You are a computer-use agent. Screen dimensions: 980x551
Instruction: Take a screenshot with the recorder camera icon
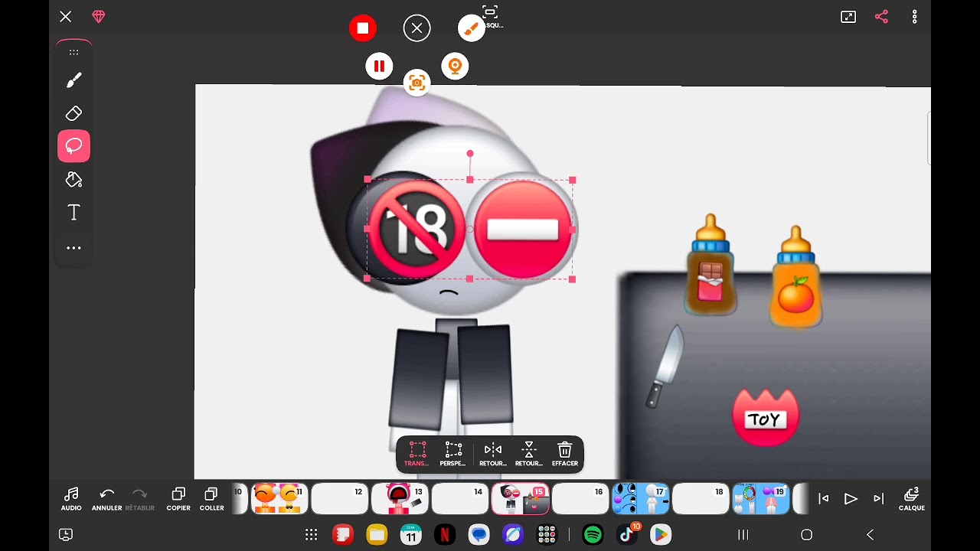[x=416, y=83]
